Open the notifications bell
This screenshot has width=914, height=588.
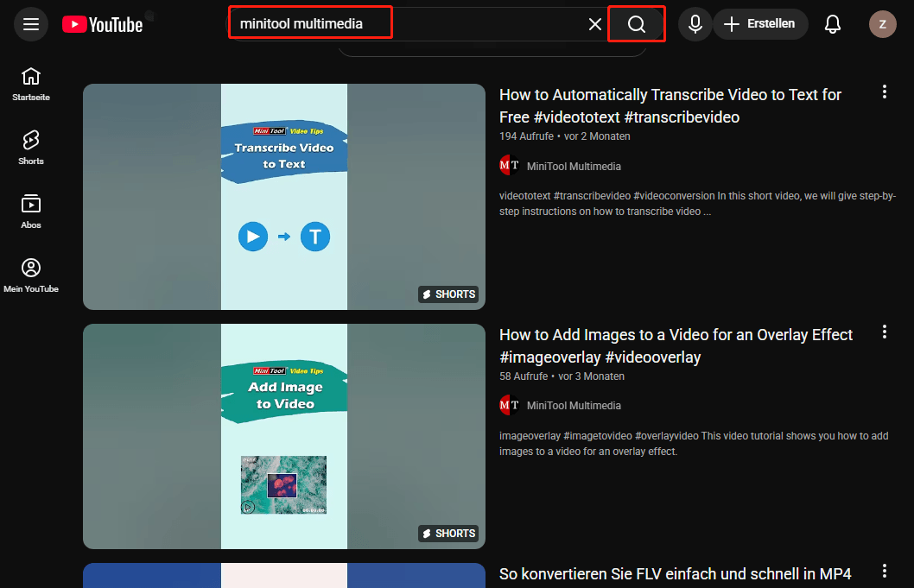tap(832, 24)
